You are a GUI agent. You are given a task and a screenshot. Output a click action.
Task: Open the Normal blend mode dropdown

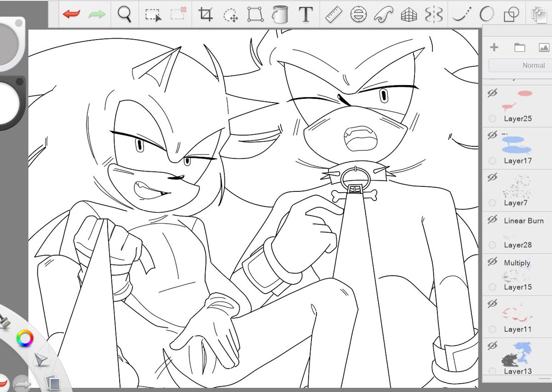pyautogui.click(x=520, y=65)
